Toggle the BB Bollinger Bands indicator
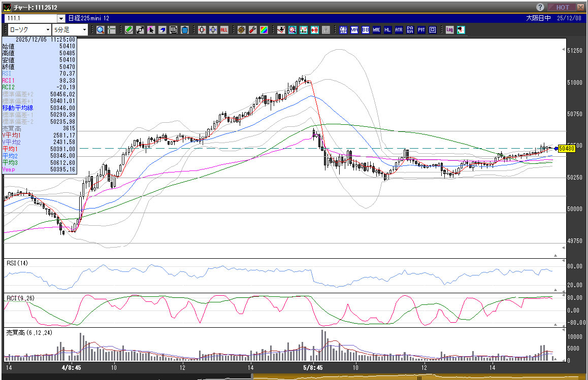Screen dimensions: 588x380 tap(365, 30)
